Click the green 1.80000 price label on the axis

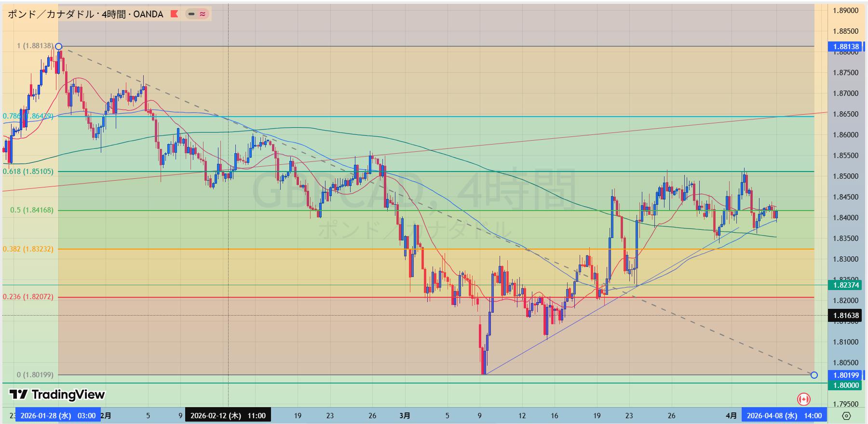(846, 385)
